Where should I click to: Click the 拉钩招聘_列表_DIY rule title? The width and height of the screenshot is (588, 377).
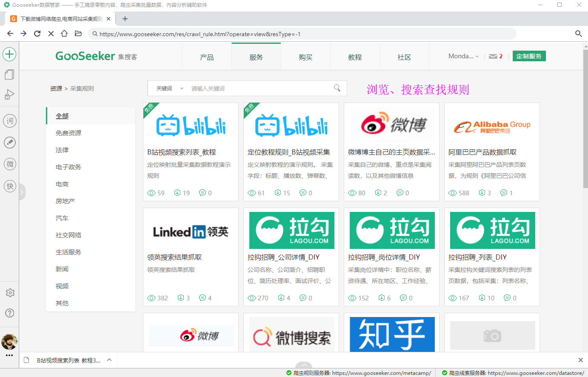[477, 257]
